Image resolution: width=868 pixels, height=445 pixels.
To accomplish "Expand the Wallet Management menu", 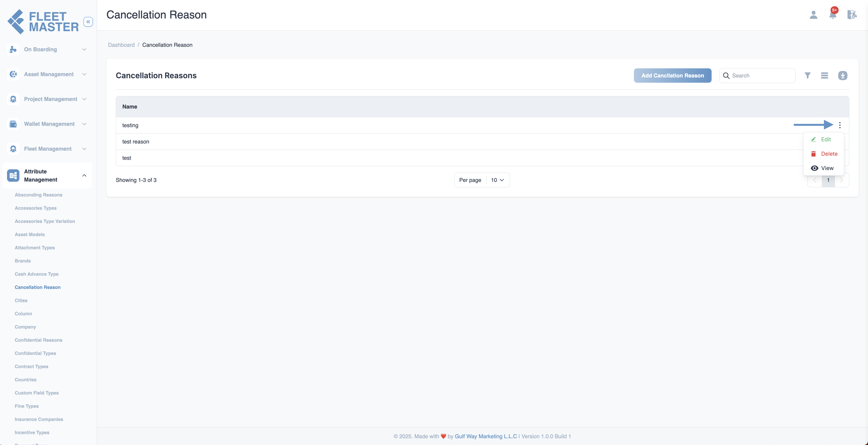I will pyautogui.click(x=84, y=124).
